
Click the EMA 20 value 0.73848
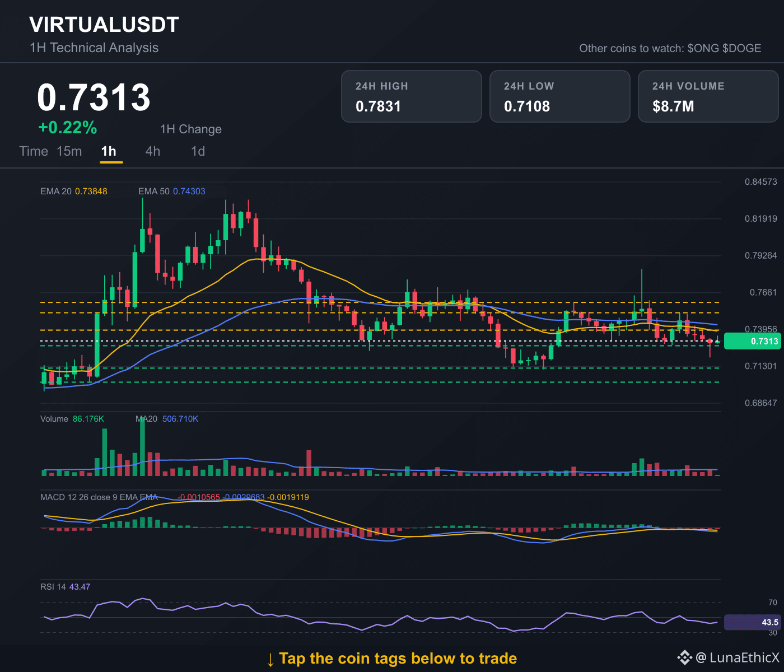(91, 192)
